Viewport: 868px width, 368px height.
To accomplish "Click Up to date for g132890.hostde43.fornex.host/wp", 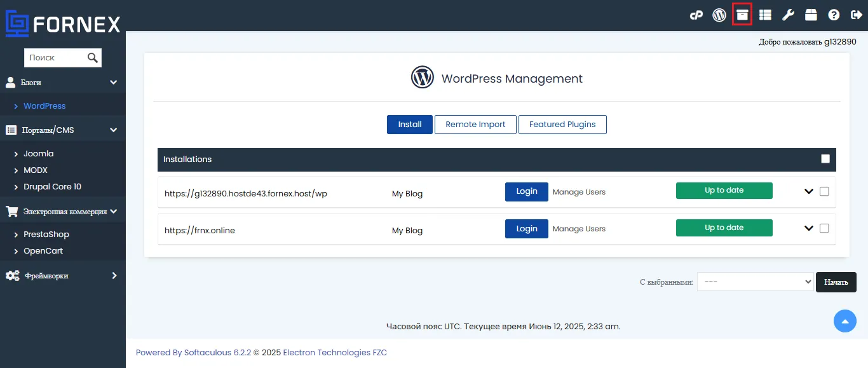I will pyautogui.click(x=724, y=191).
